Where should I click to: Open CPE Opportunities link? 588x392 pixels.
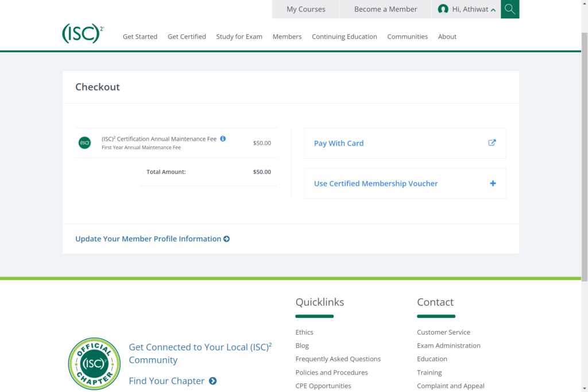[x=323, y=386]
